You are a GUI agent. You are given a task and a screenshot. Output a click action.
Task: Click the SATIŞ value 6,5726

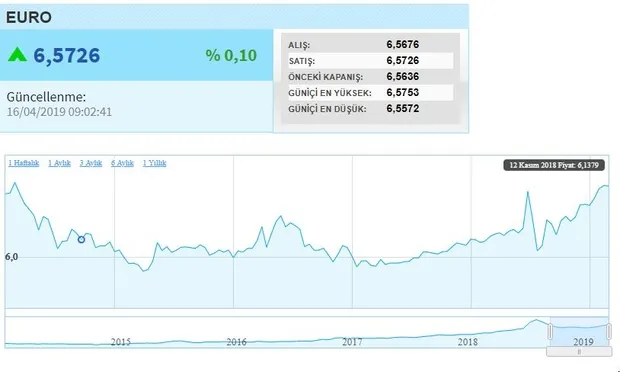click(x=403, y=60)
